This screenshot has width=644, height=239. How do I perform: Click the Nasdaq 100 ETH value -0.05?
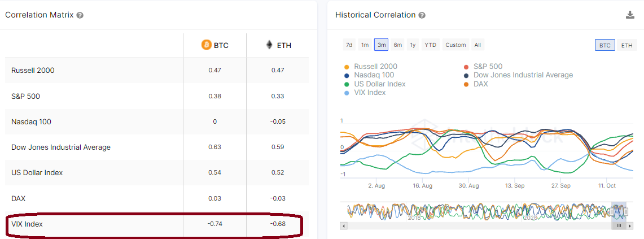[277, 122]
